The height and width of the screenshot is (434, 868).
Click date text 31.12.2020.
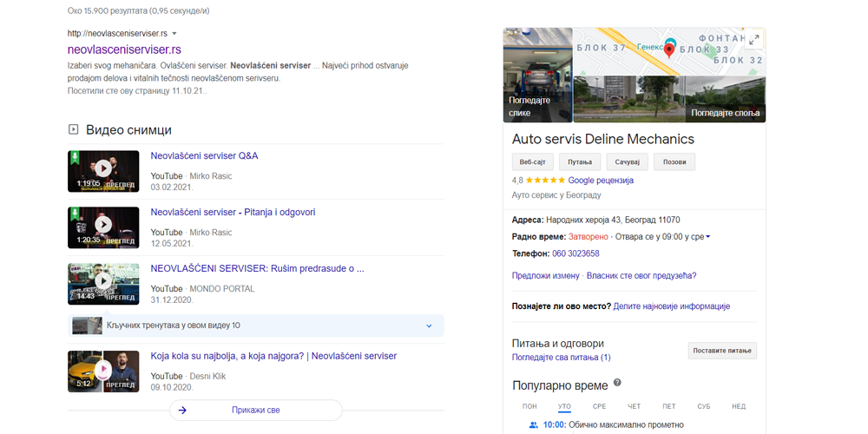coord(172,299)
